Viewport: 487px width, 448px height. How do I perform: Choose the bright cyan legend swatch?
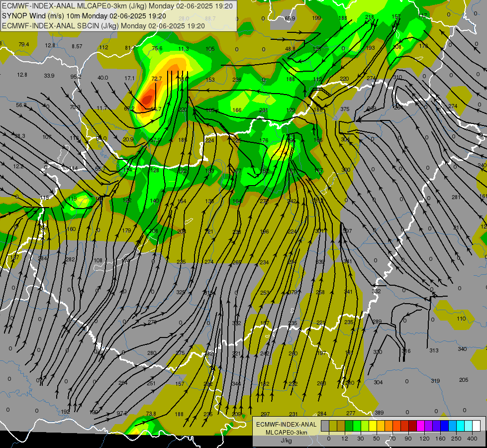point(461,426)
